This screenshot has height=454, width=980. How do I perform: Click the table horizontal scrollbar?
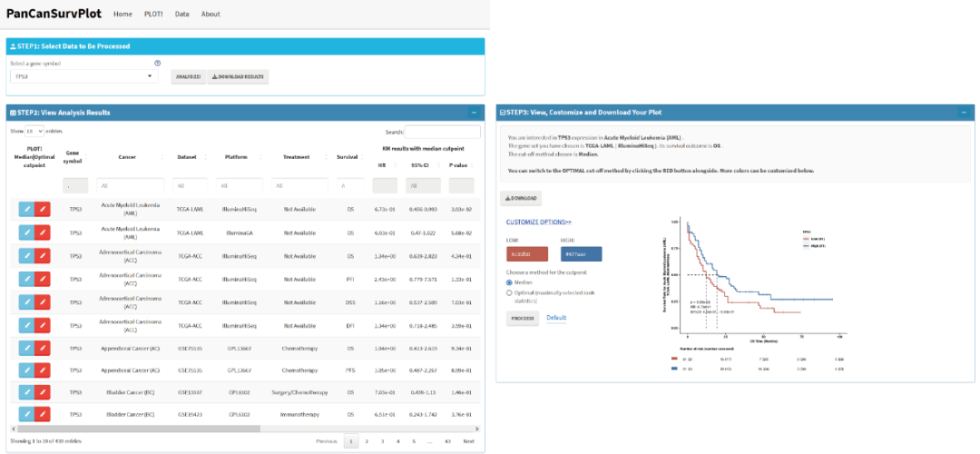click(x=139, y=429)
